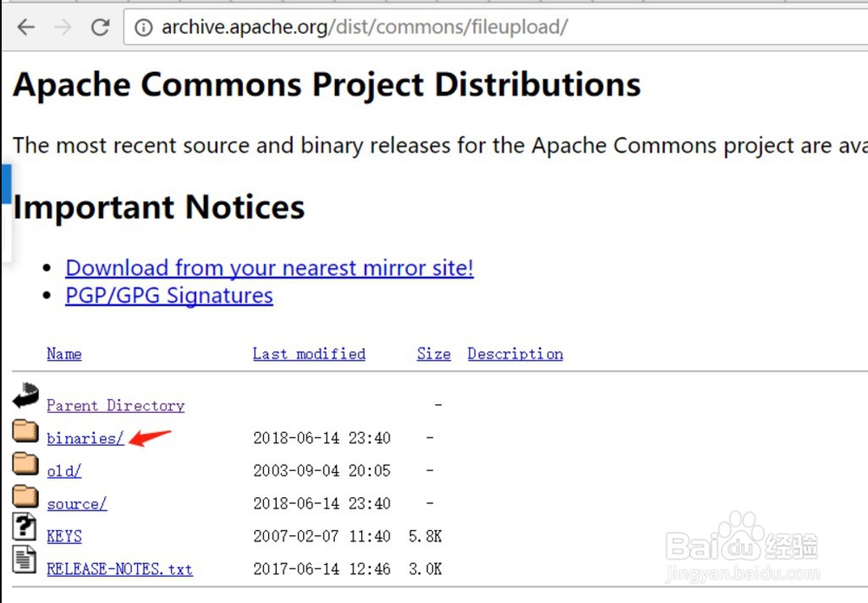Open the binaries/ directory link
Image resolution: width=868 pixels, height=603 pixels.
pos(85,438)
